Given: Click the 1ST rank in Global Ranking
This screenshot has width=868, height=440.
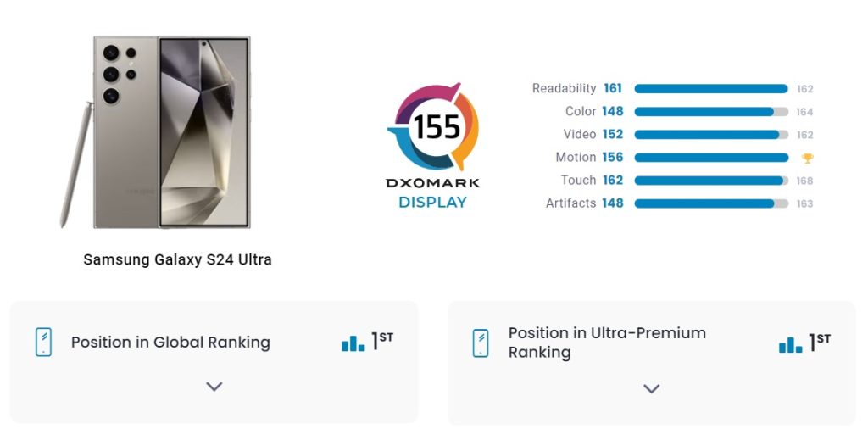Looking at the screenshot, I should pyautogui.click(x=382, y=341).
